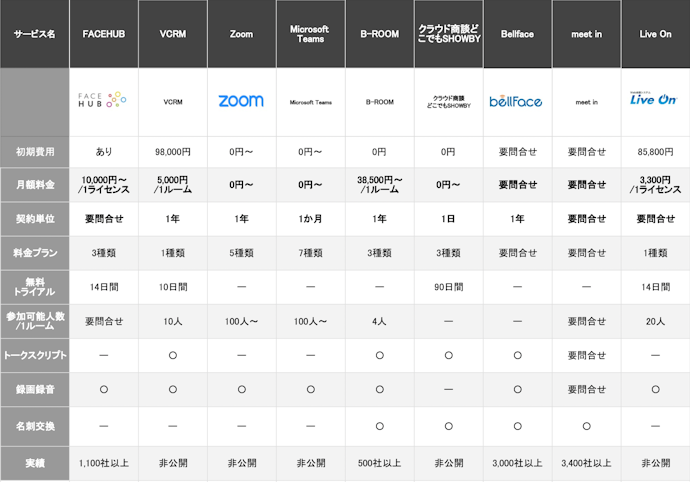Click the 90日間 free trial cell
Screen dimensions: 690x482
448,287
